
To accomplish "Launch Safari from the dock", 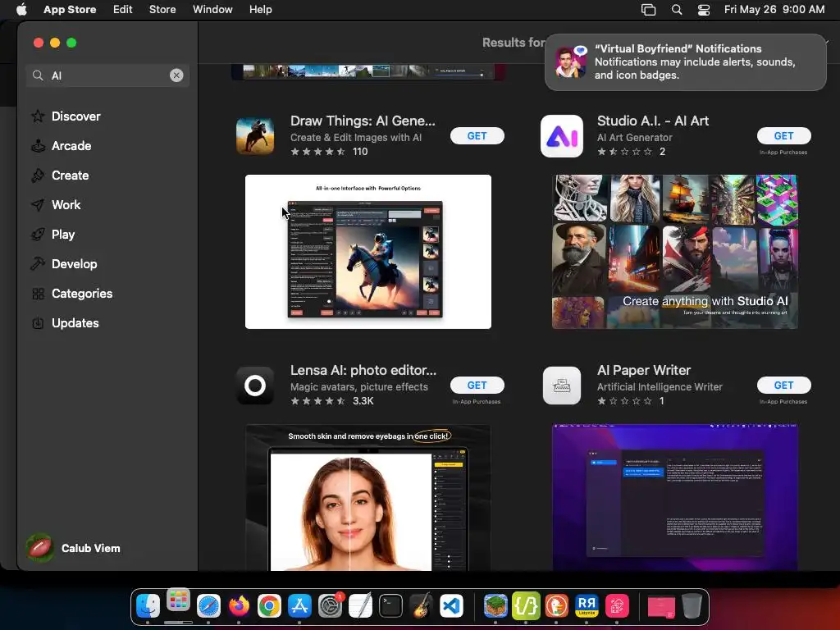I will pyautogui.click(x=208, y=606).
